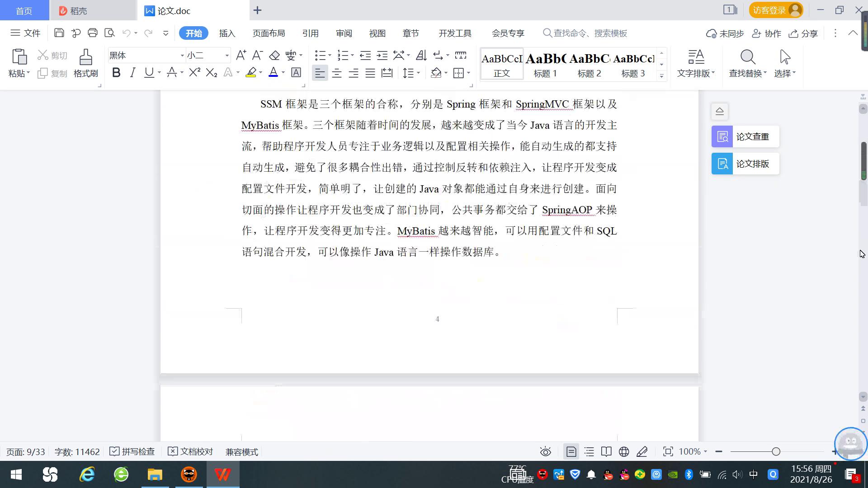Toggle eye protection mode in status bar

pyautogui.click(x=545, y=451)
